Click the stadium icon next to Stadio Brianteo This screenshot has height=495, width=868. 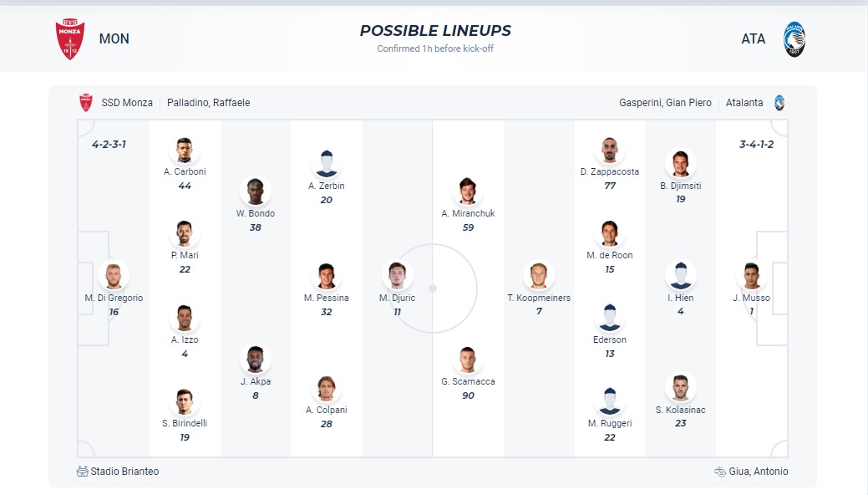82,472
